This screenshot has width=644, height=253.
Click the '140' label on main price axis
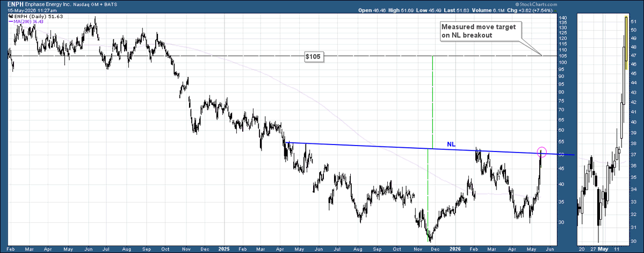(562, 18)
